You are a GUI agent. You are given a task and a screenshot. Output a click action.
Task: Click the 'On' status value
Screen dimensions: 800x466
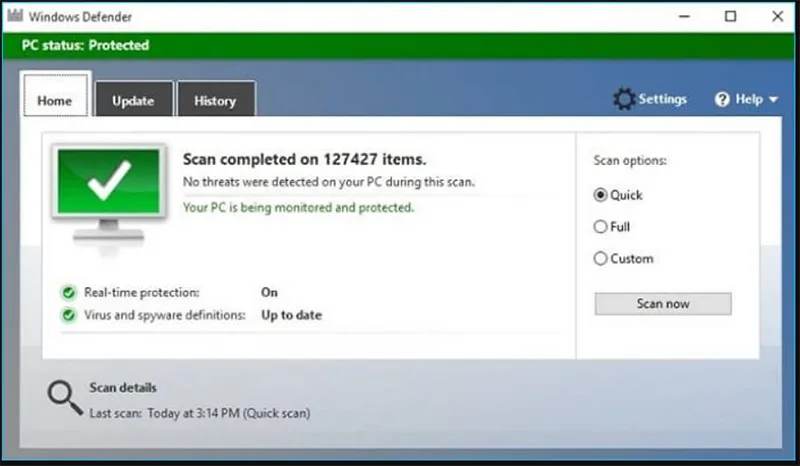coord(269,292)
